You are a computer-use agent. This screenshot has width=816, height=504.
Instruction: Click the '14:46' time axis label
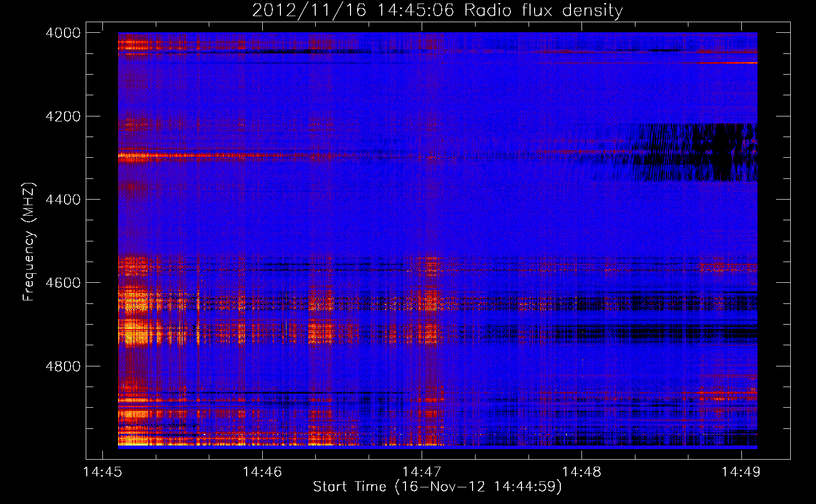click(262, 472)
